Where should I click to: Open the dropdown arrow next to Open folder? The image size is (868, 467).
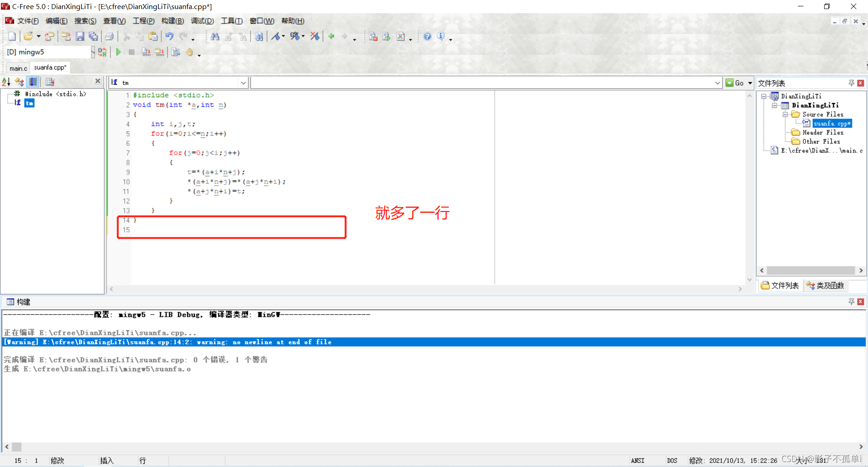38,37
